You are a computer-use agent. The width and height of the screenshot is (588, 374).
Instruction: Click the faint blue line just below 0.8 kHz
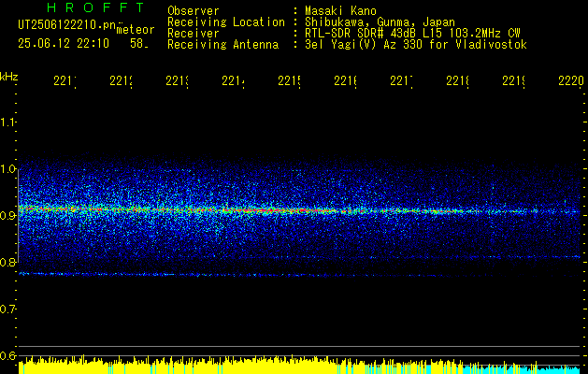300,275
